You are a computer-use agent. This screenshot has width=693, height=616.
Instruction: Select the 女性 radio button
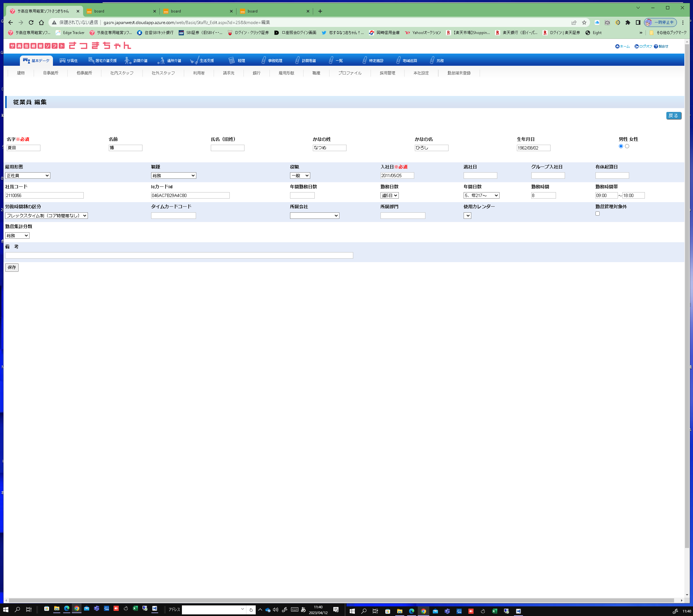(627, 146)
